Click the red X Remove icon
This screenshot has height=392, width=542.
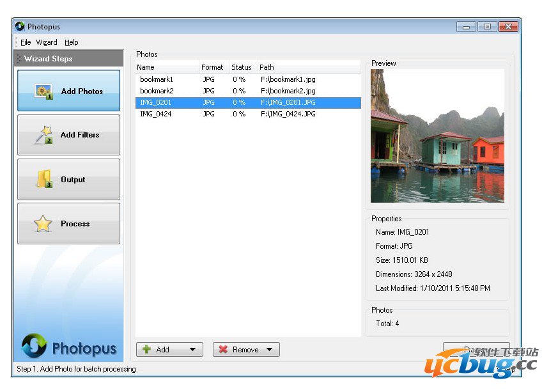223,350
